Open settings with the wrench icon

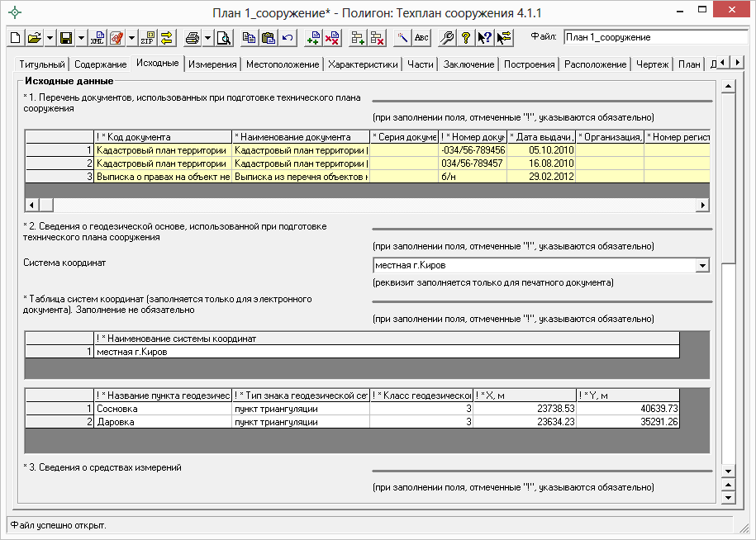tap(447, 38)
